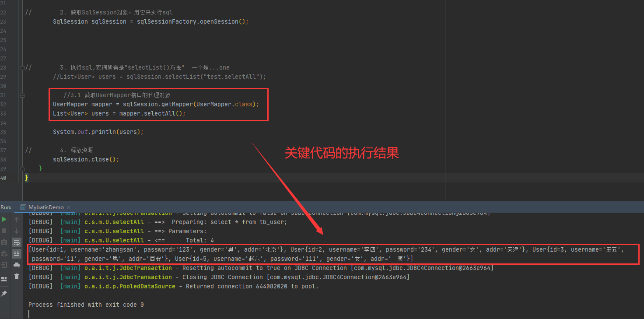Viewport: 644px width, 319px height.
Task: Click 'SqlSession sqlSession' declaration on line 23
Action: 90,21
